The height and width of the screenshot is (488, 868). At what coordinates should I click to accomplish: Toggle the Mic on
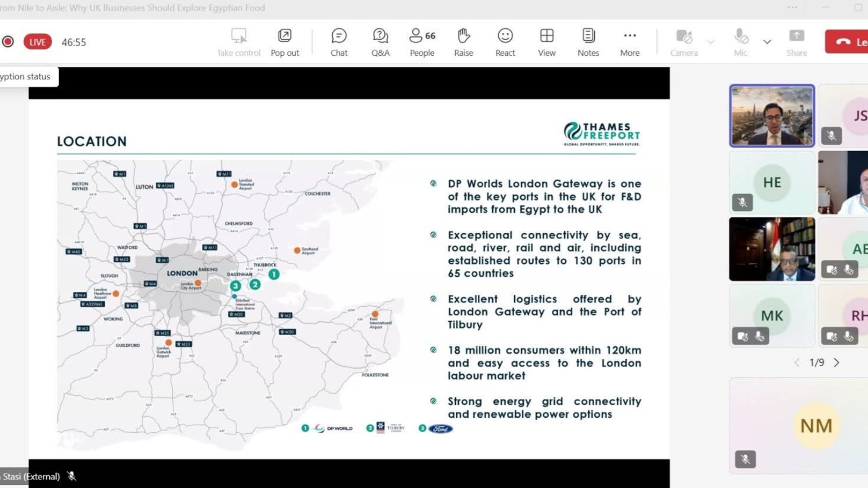tap(740, 42)
